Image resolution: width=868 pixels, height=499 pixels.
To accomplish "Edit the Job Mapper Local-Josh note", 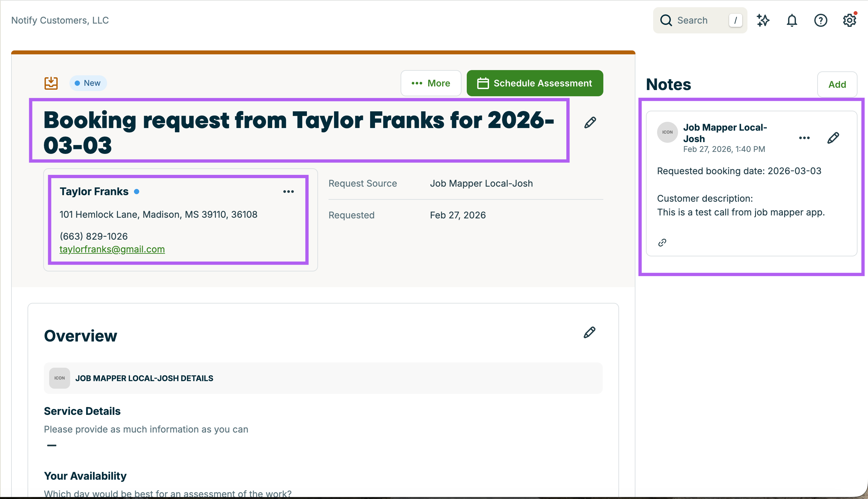I will pos(833,138).
